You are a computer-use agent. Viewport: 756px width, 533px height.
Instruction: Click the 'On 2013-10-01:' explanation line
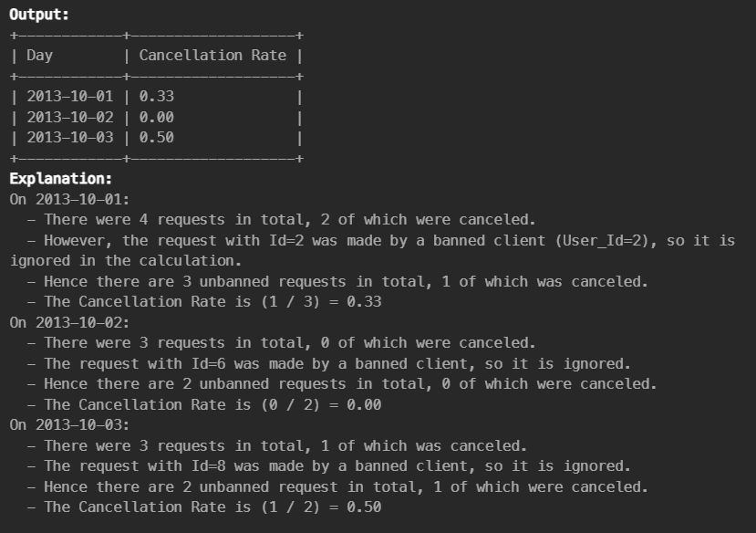click(x=69, y=199)
